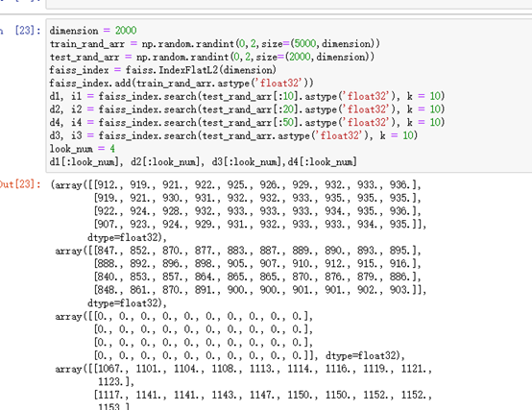Image resolution: width=532 pixels, height=410 pixels.
Task: Click the 'd3, i3 =' search line
Action: (233, 135)
